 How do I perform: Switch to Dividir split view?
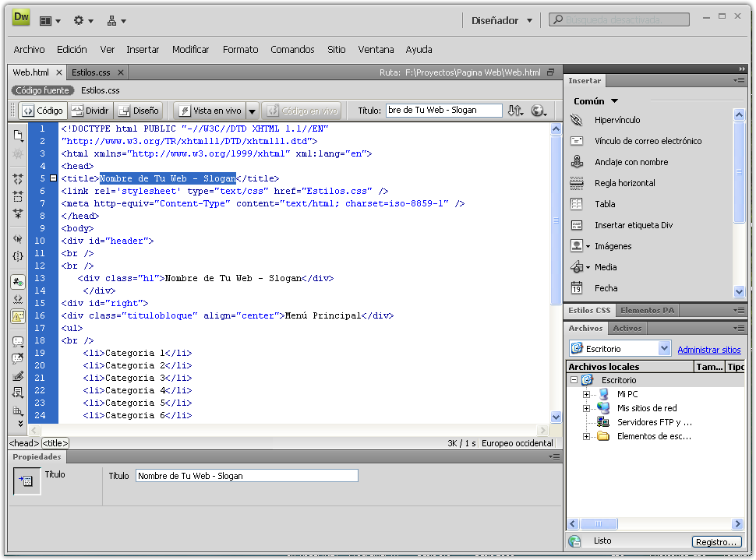point(90,111)
